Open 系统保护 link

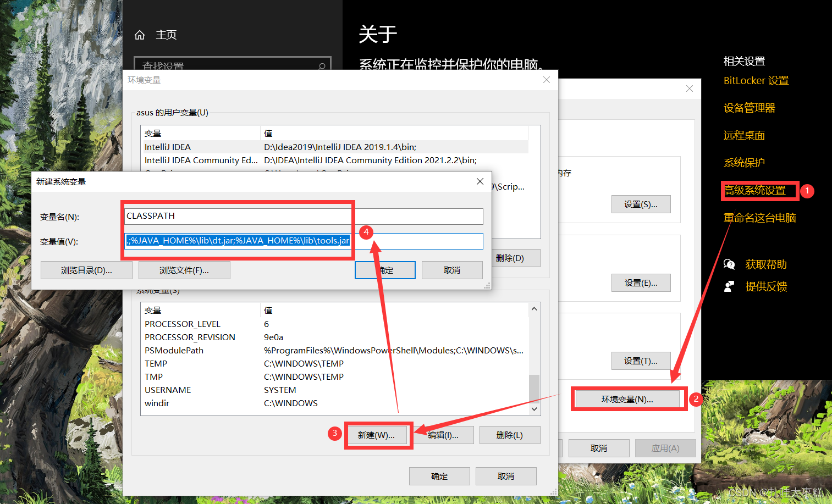click(744, 163)
